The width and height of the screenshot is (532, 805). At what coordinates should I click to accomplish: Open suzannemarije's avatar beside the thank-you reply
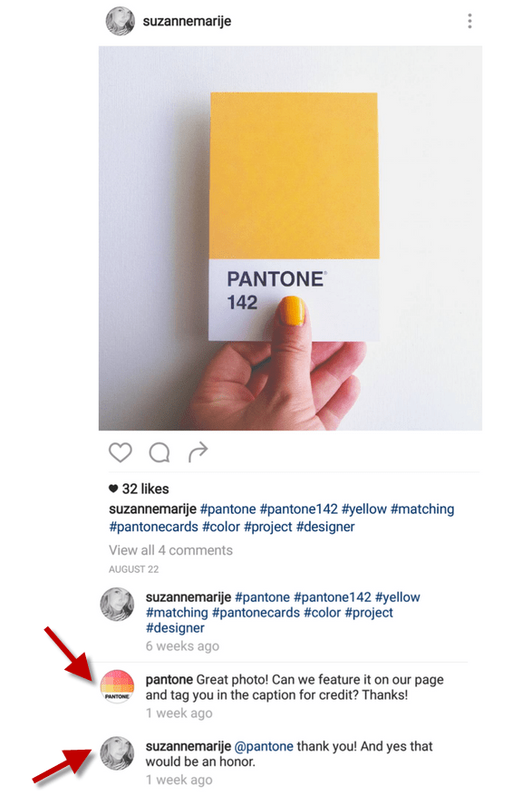point(117,753)
